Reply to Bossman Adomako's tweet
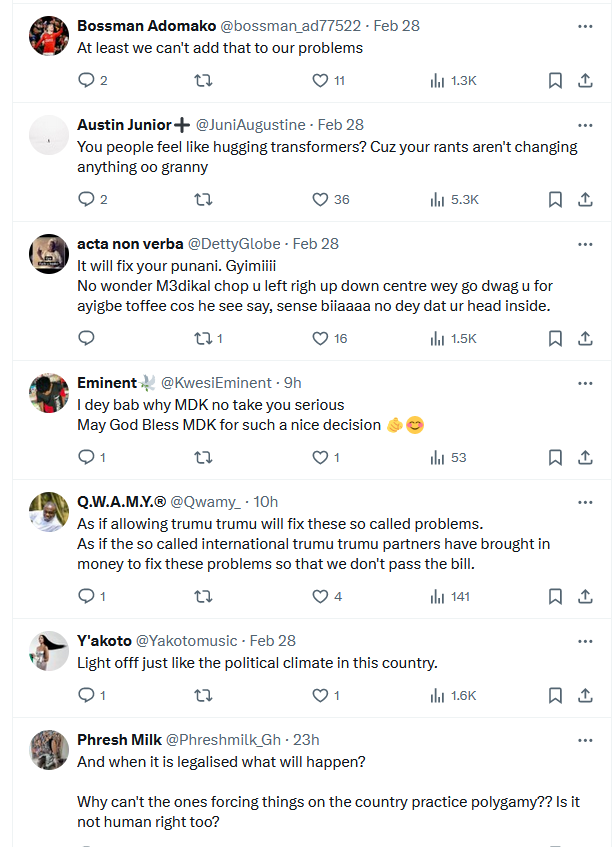 pyautogui.click(x=86, y=80)
